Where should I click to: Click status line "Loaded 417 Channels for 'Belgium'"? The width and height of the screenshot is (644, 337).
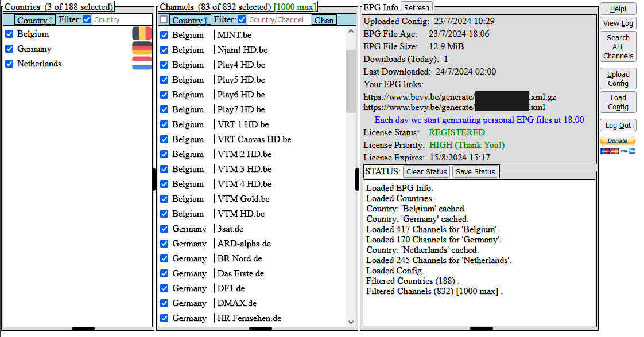point(432,229)
